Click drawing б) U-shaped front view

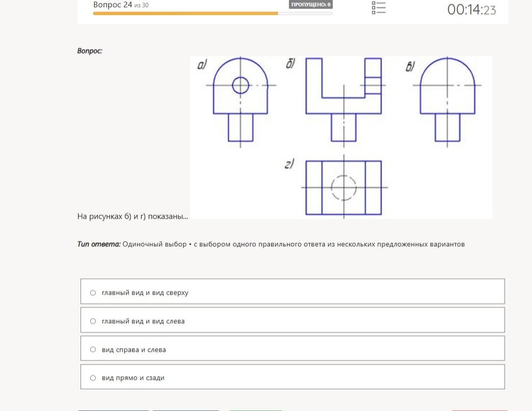point(343,102)
